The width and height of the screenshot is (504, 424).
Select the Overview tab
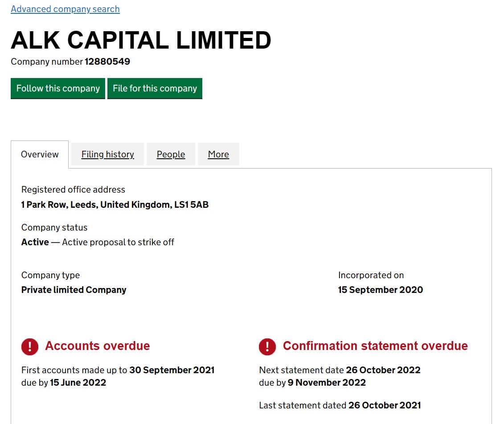pos(40,154)
